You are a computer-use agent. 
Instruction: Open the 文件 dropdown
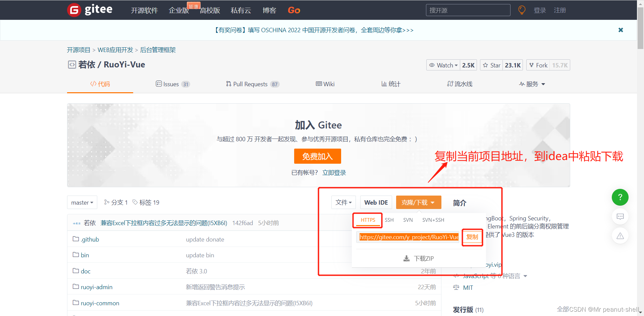[343, 202]
